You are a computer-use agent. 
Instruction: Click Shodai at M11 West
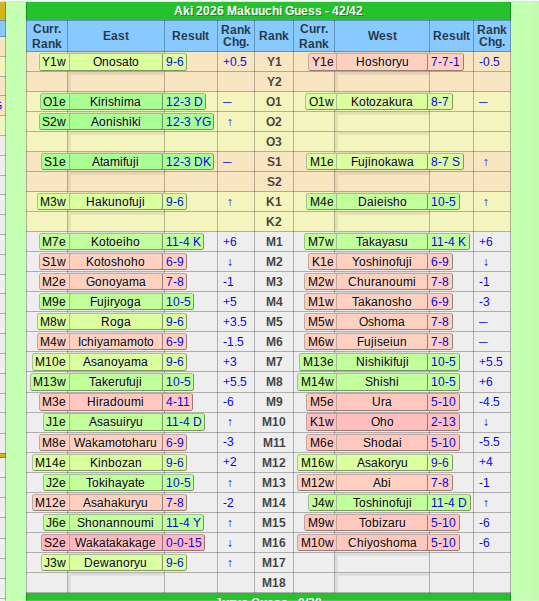coord(382,442)
